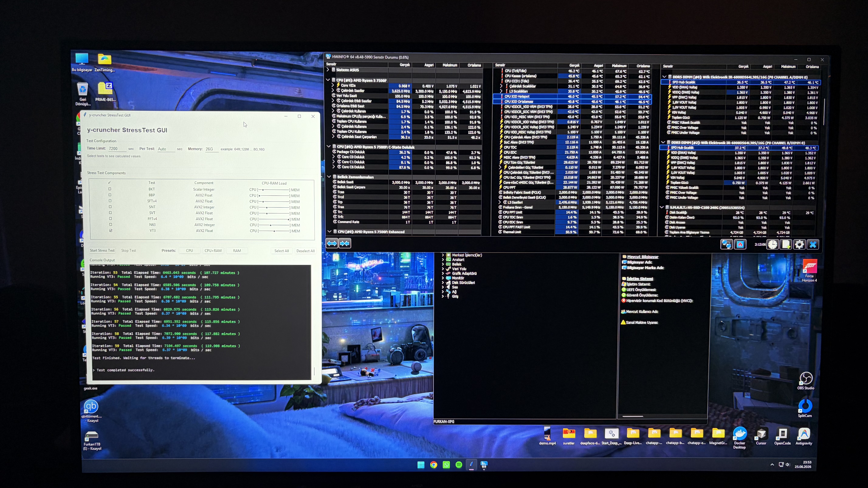Open Chrome from the taskbar
Viewport: 868px width, 488px height.
(x=434, y=465)
